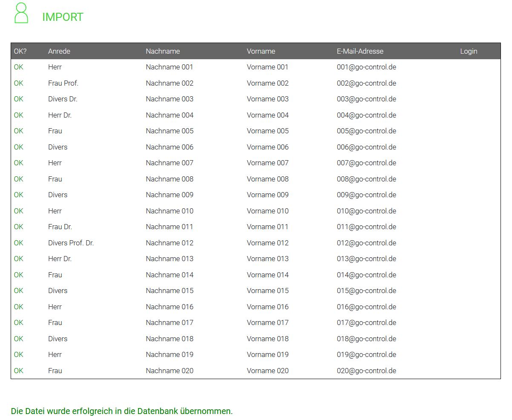The width and height of the screenshot is (512, 420).
Task: Select the Nachname 003 cell
Action: (170, 99)
